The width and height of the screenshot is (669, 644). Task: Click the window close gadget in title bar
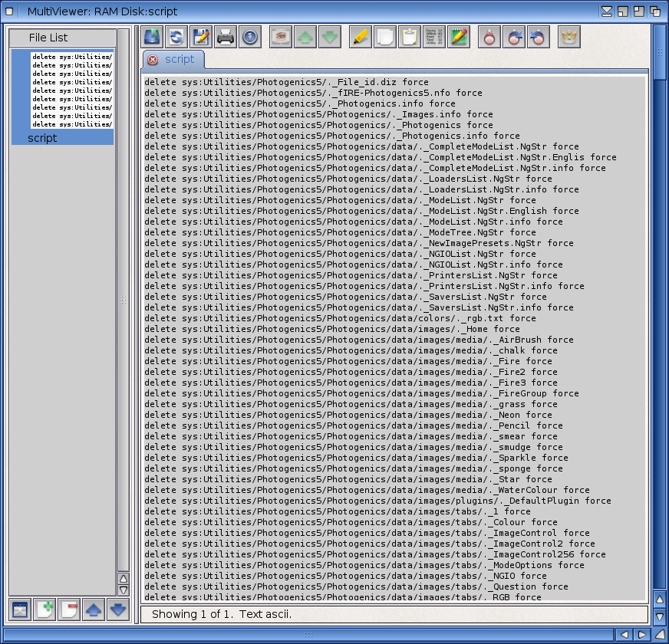(x=9, y=11)
